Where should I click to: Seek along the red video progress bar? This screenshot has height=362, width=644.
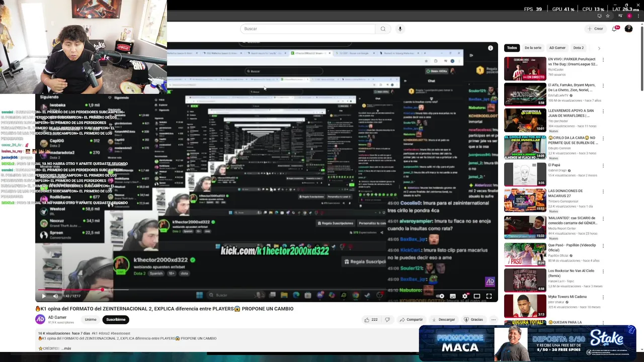[267, 290]
